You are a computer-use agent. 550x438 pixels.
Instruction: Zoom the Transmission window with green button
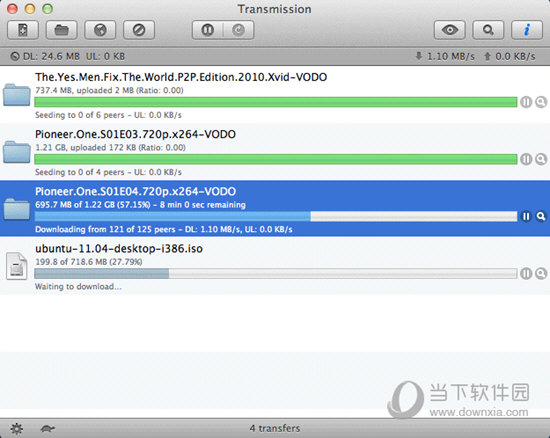click(47, 9)
